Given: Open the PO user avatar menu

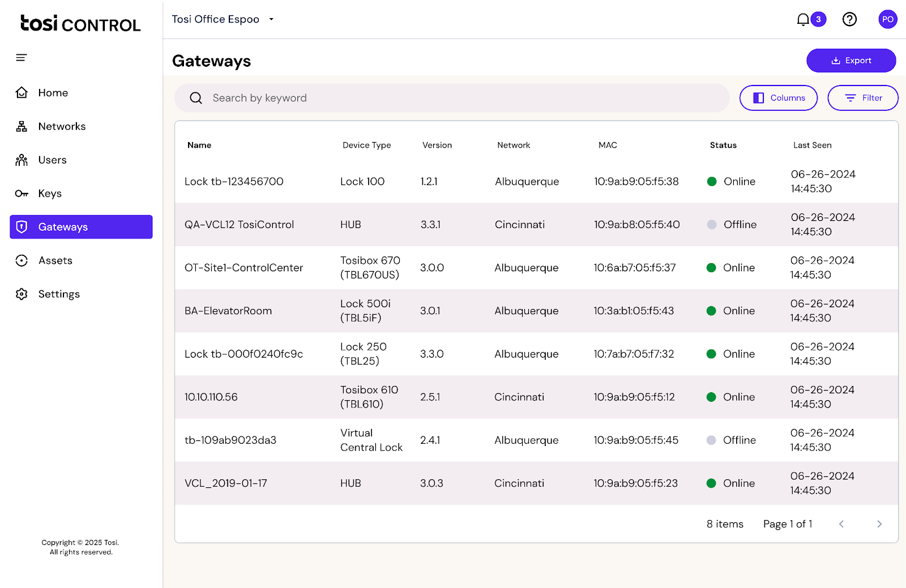Looking at the screenshot, I should tap(888, 19).
